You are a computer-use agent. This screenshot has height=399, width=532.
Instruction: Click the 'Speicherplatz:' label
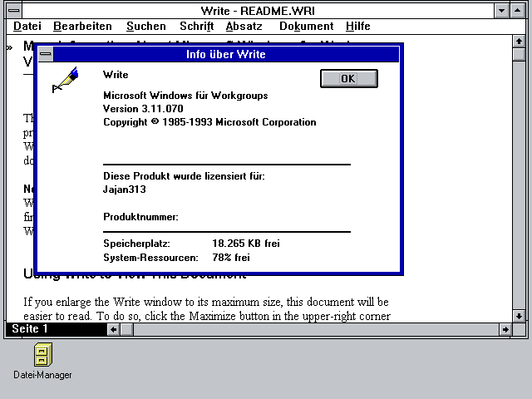pyautogui.click(x=136, y=244)
